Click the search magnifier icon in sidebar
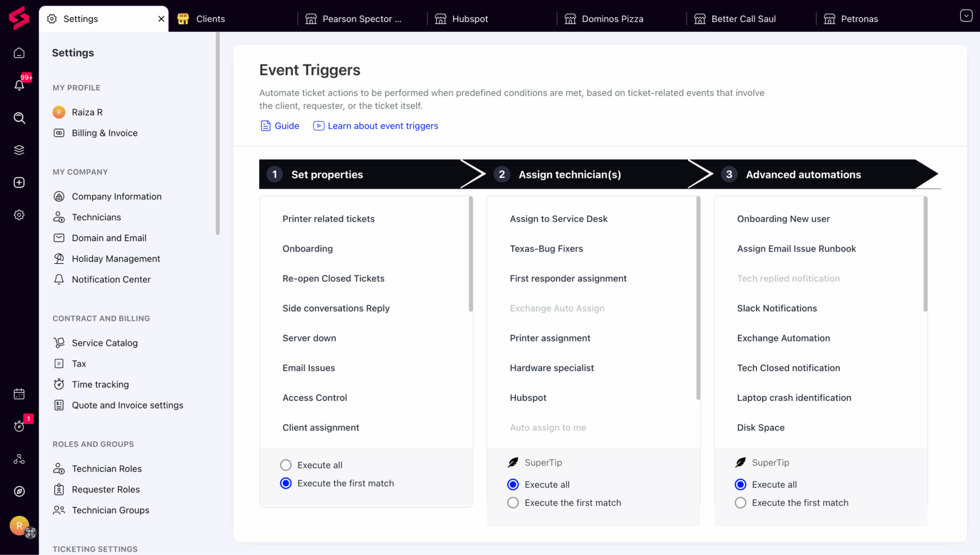The image size is (980, 555). coord(19,118)
